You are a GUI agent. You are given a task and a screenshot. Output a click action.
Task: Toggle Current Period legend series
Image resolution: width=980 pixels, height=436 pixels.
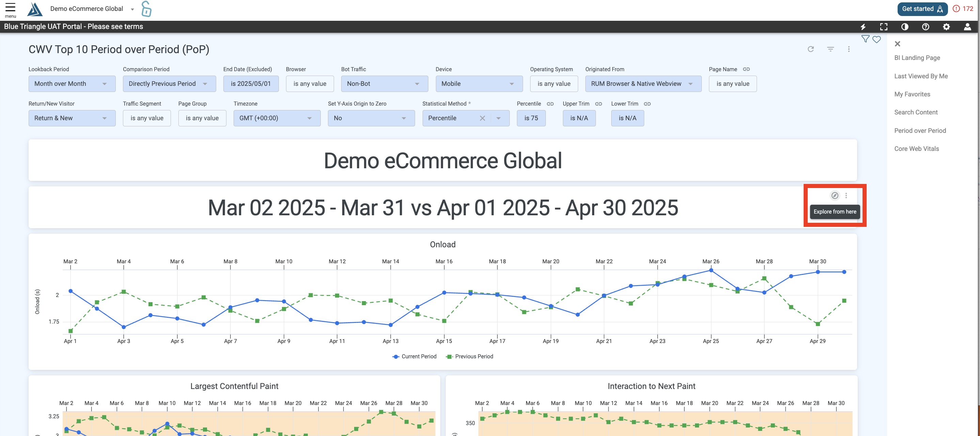pos(414,357)
